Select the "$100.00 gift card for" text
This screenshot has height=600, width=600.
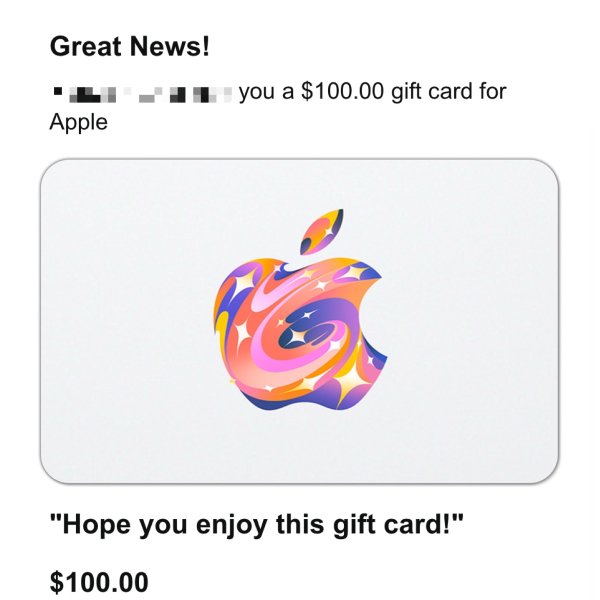[403, 92]
